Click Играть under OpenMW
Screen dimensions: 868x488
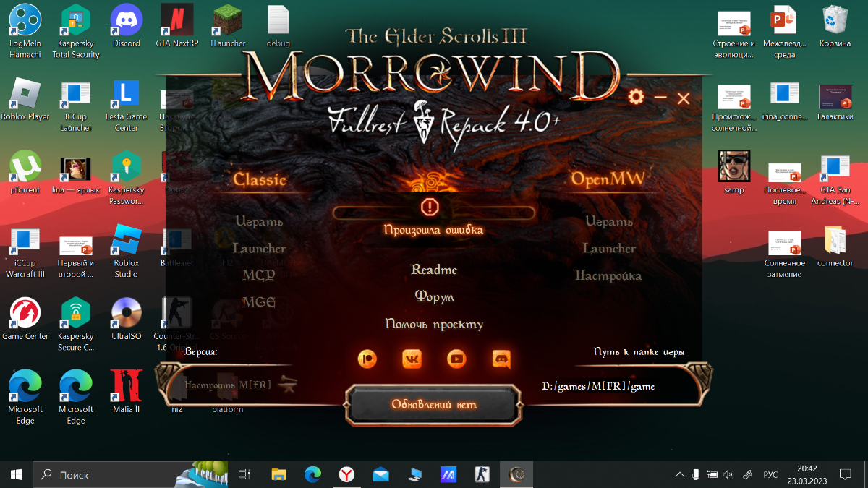click(x=609, y=221)
